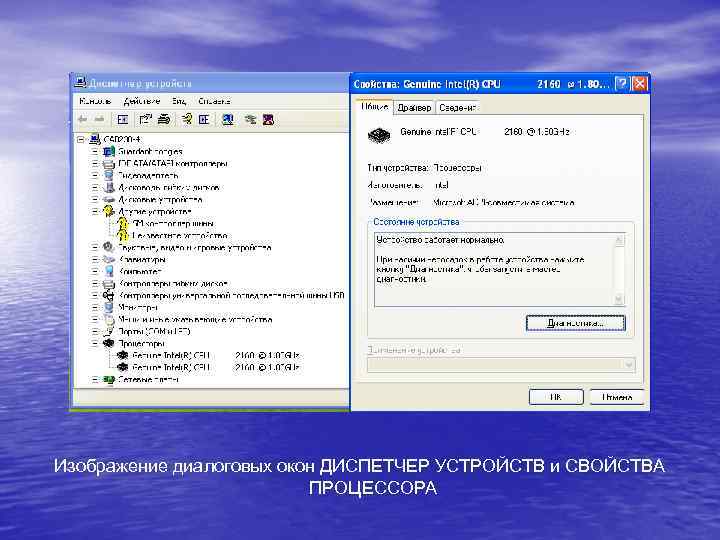Image resolution: width=720 pixels, height=540 pixels.
Task: Collapse the Другие устройства node
Action: pyautogui.click(x=95, y=211)
